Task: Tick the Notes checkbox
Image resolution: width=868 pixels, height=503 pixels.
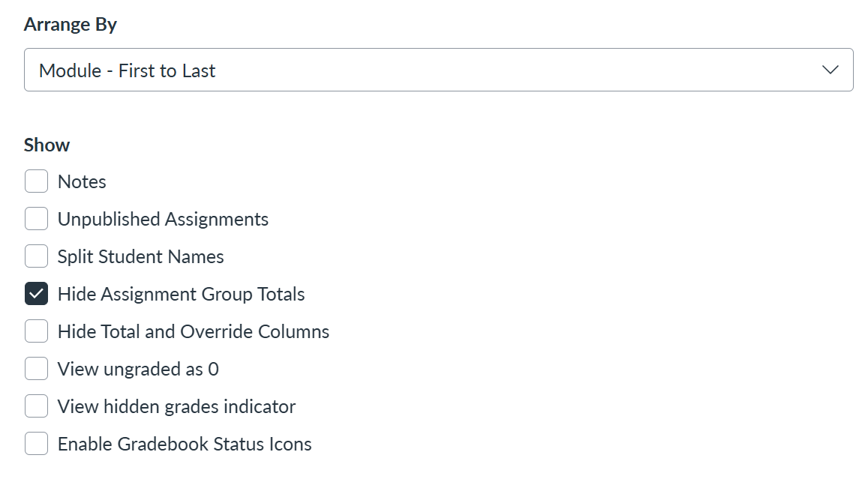Action: point(36,181)
